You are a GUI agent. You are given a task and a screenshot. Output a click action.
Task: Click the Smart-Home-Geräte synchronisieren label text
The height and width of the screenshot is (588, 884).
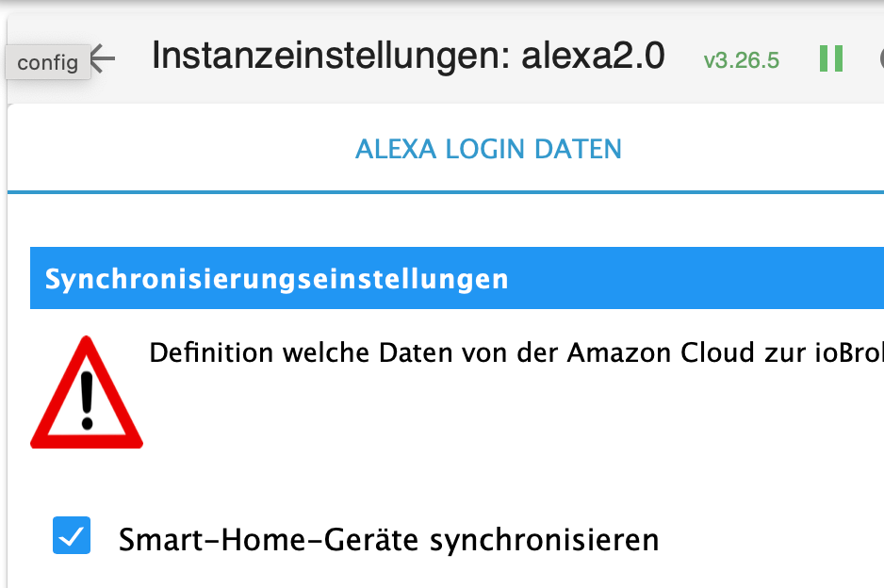[388, 540]
